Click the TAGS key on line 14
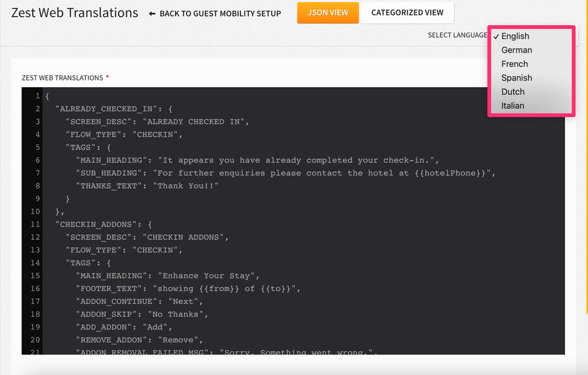The height and width of the screenshot is (375, 588). pyautogui.click(x=81, y=263)
